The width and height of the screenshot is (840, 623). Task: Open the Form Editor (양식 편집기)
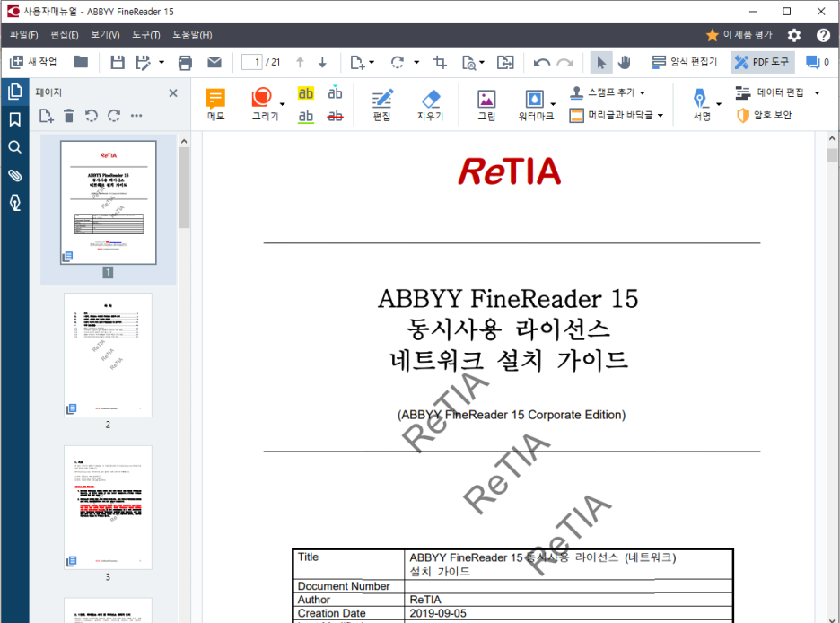(684, 62)
